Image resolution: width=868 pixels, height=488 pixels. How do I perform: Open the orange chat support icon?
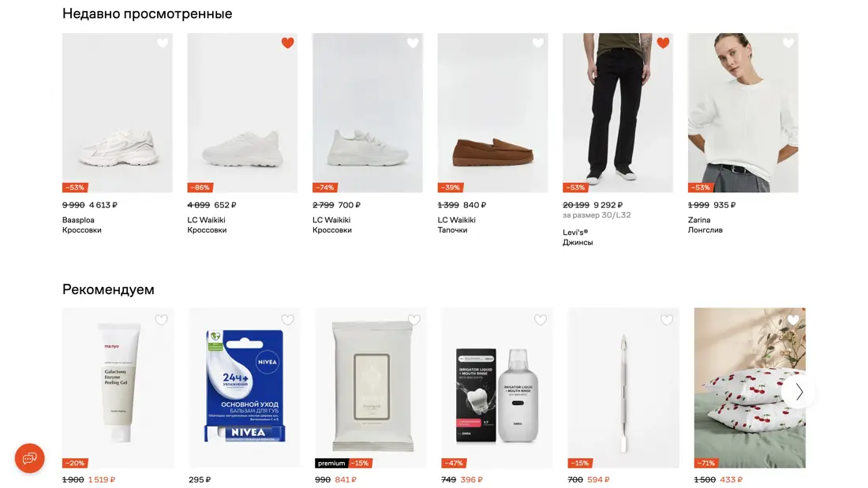pyautogui.click(x=30, y=458)
